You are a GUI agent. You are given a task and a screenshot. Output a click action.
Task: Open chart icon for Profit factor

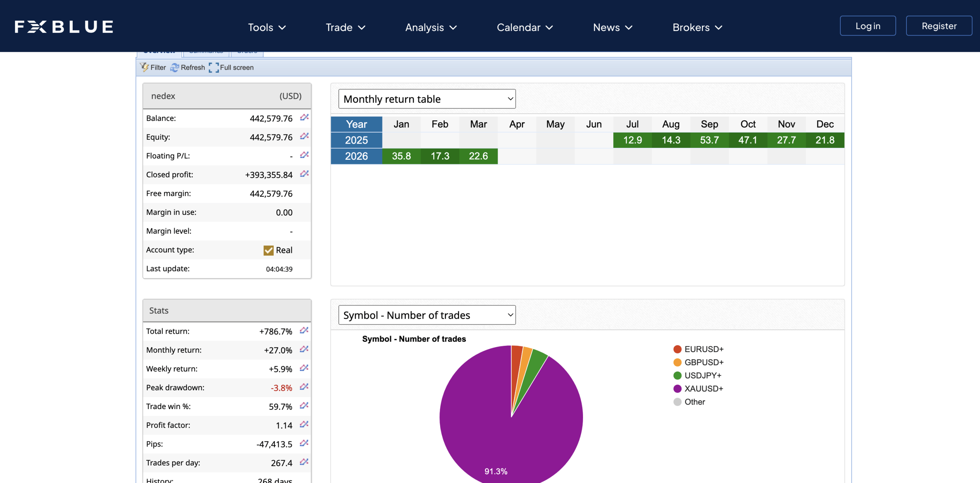304,424
